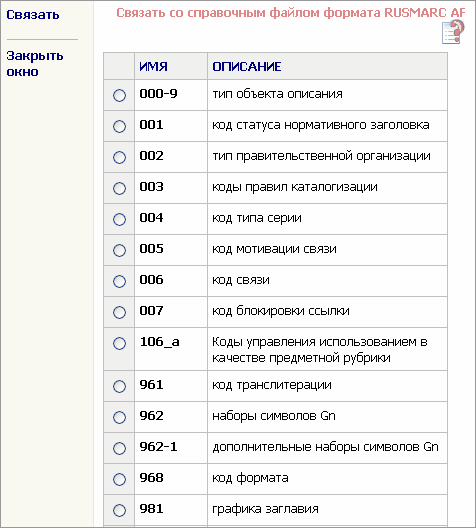Select the radio button for 001
Viewport: 476px width, 528px height.
pos(119,126)
